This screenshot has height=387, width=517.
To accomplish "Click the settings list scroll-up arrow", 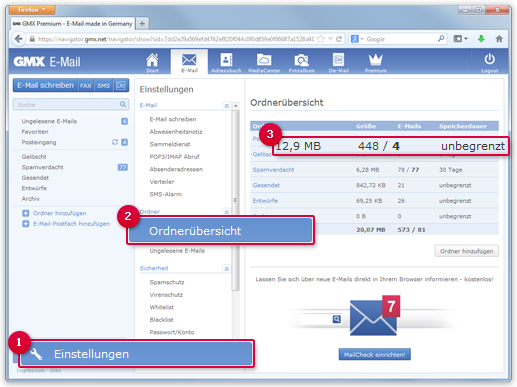I will coord(236,106).
